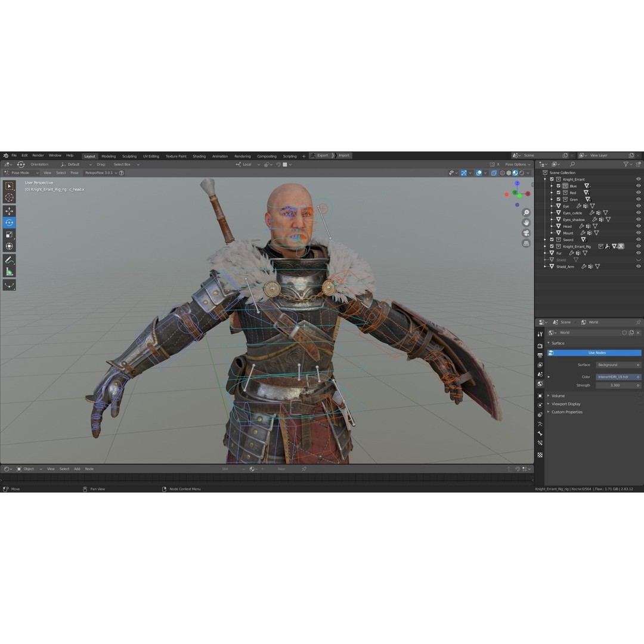The height and width of the screenshot is (644, 644).
Task: Open the Local transform orientation dropdown
Action: click(x=247, y=165)
